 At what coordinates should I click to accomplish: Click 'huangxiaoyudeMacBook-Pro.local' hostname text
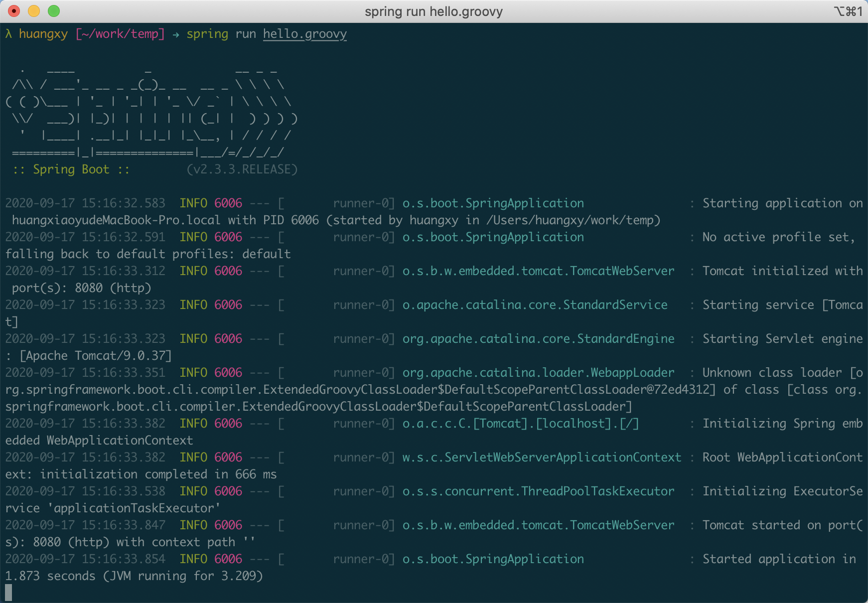pos(116,220)
